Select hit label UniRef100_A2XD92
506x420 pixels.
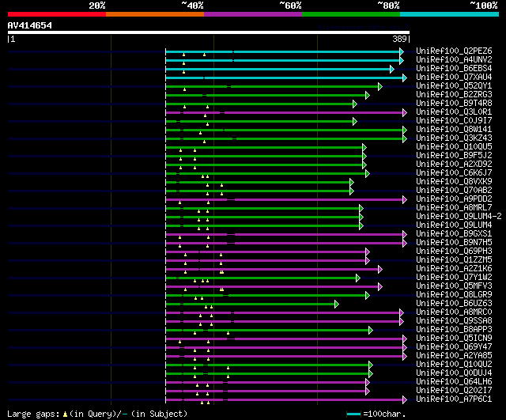(x=454, y=165)
